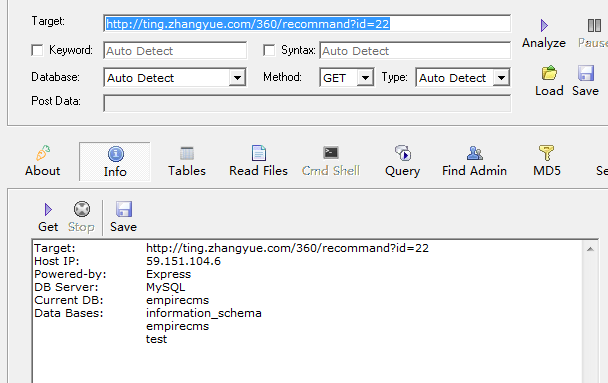Expand the Type Auto Detect dropdown
The image size is (608, 383).
[501, 78]
